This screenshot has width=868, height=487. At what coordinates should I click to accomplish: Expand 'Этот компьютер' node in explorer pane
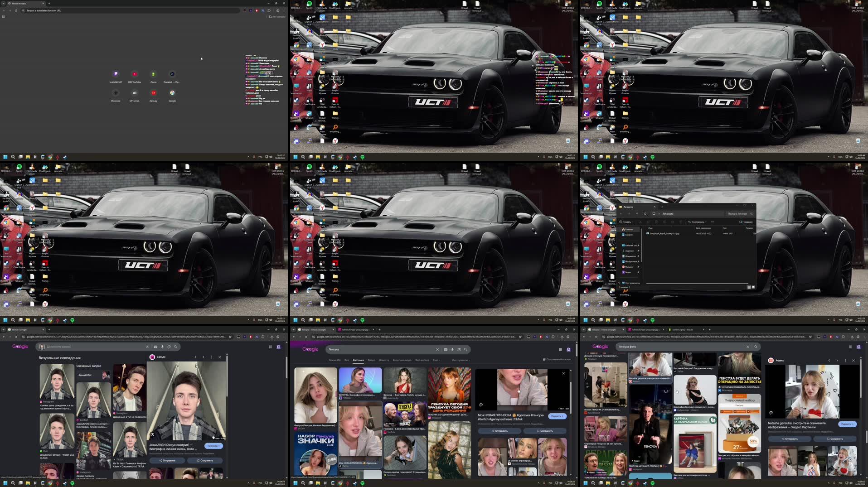click(620, 283)
